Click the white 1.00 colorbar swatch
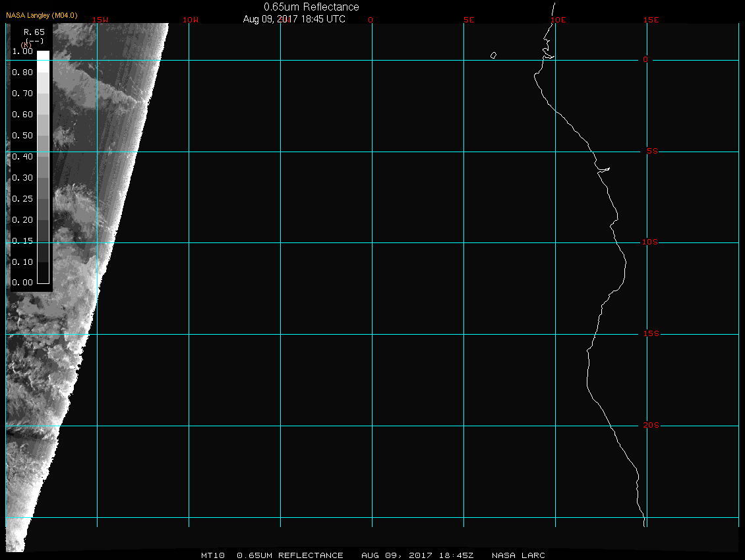 click(x=43, y=55)
